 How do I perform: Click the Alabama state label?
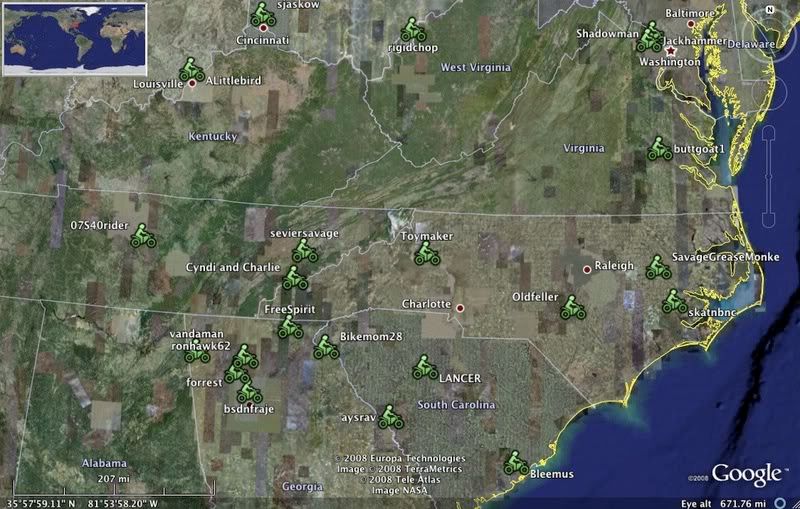104,463
